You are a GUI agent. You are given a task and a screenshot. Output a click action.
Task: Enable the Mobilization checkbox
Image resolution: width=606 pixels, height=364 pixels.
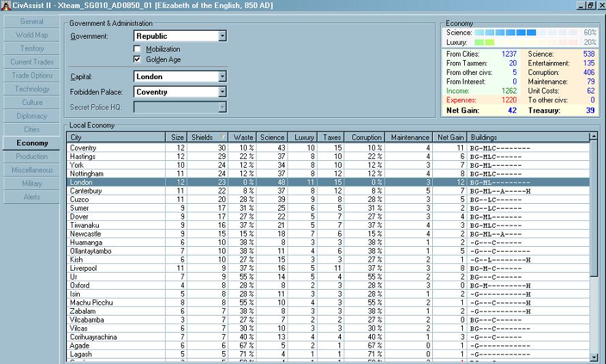[137, 49]
